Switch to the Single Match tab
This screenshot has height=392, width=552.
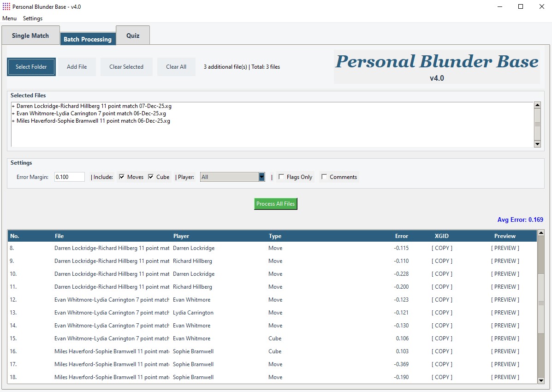click(30, 36)
